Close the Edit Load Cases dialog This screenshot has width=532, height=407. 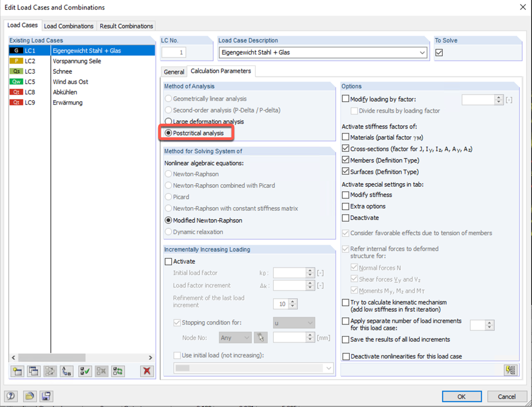(523, 7)
